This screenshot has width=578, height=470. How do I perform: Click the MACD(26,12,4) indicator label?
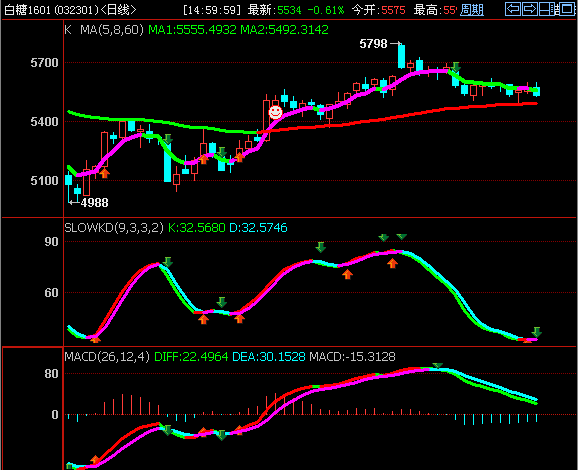click(107, 357)
